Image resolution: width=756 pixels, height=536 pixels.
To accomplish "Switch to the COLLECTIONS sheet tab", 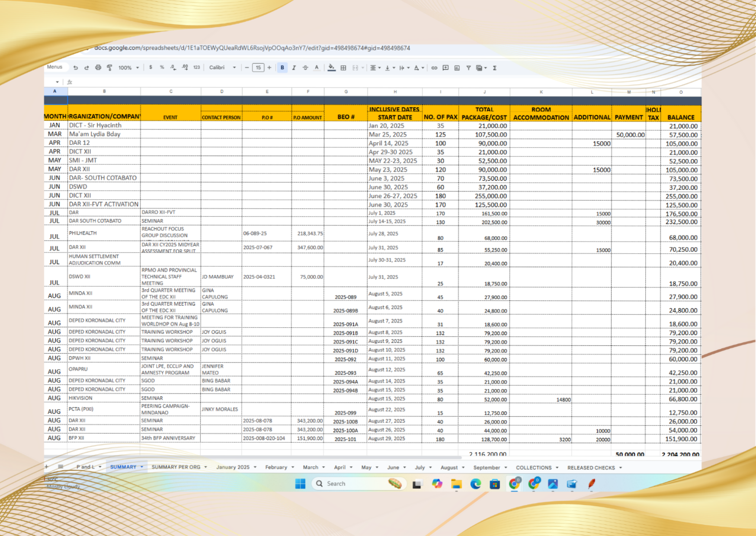I will pos(533,468).
